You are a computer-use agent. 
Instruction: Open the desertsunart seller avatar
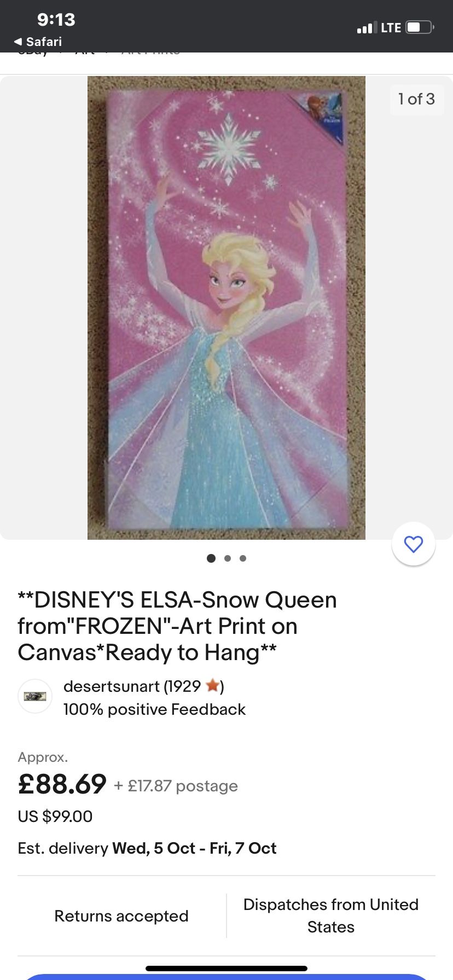pos(35,696)
